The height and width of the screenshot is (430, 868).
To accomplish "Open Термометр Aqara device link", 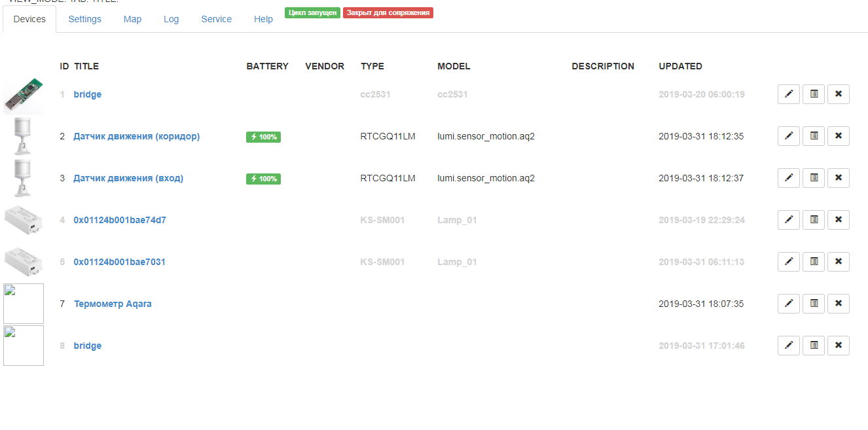I will 113,304.
